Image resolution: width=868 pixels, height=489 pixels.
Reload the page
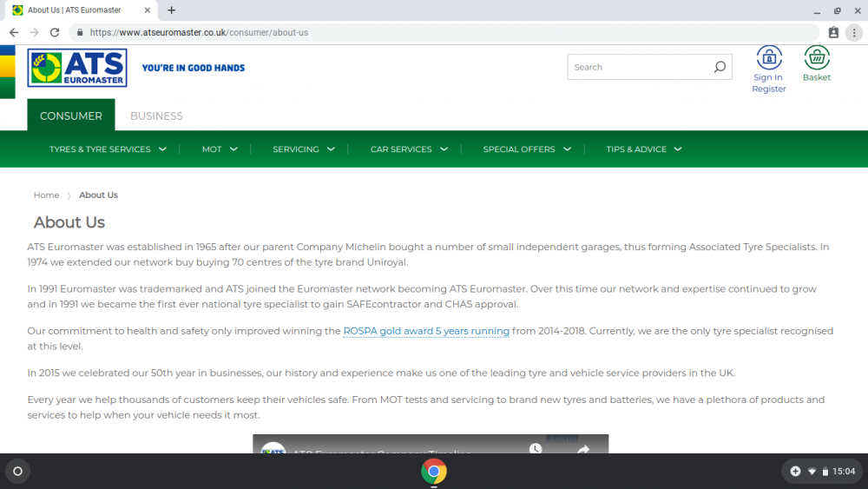[54, 33]
